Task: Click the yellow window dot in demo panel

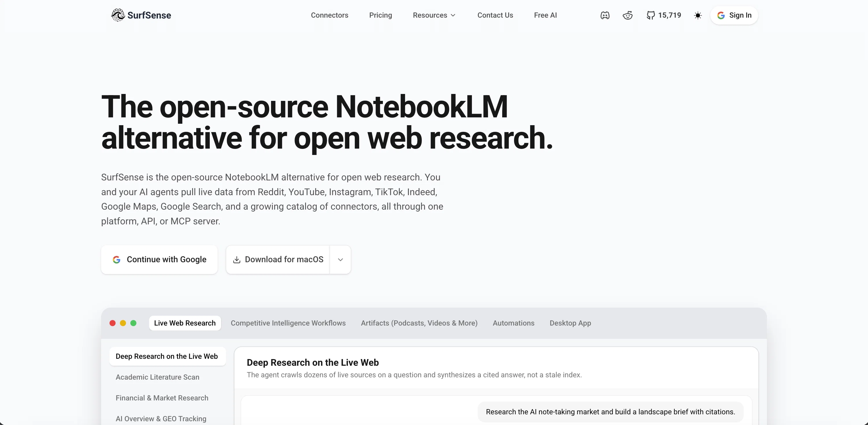Action: tap(123, 323)
